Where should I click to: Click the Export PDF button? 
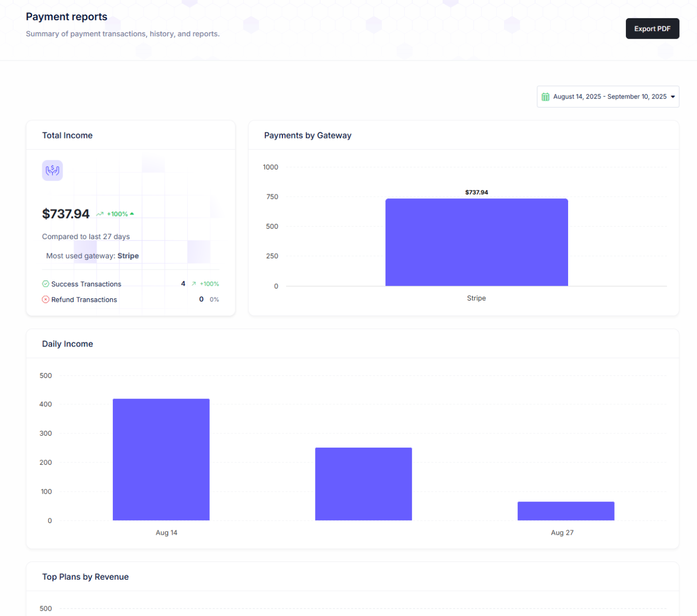click(x=652, y=29)
